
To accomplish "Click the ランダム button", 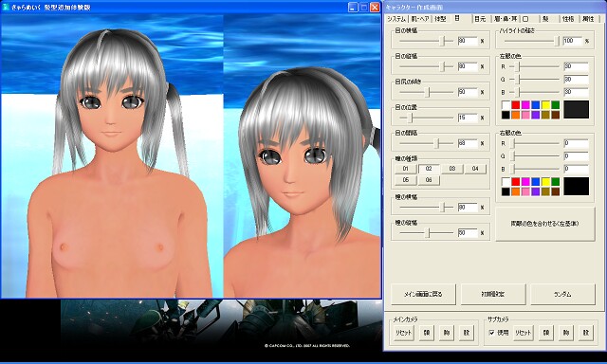I will click(x=562, y=295).
